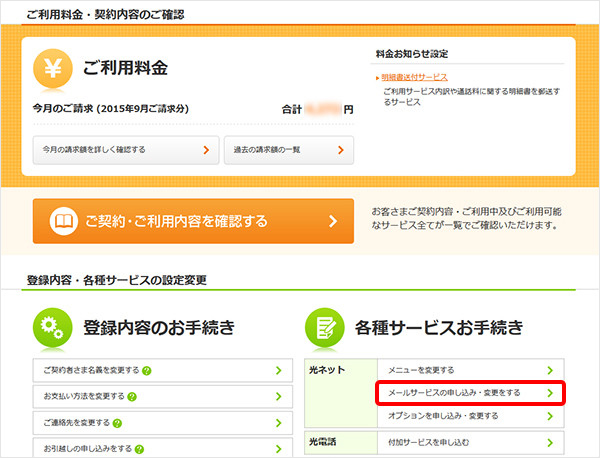The width and height of the screenshot is (600, 458).
Task: Open help icon beside ご連絡先を変更する
Action: point(117,423)
